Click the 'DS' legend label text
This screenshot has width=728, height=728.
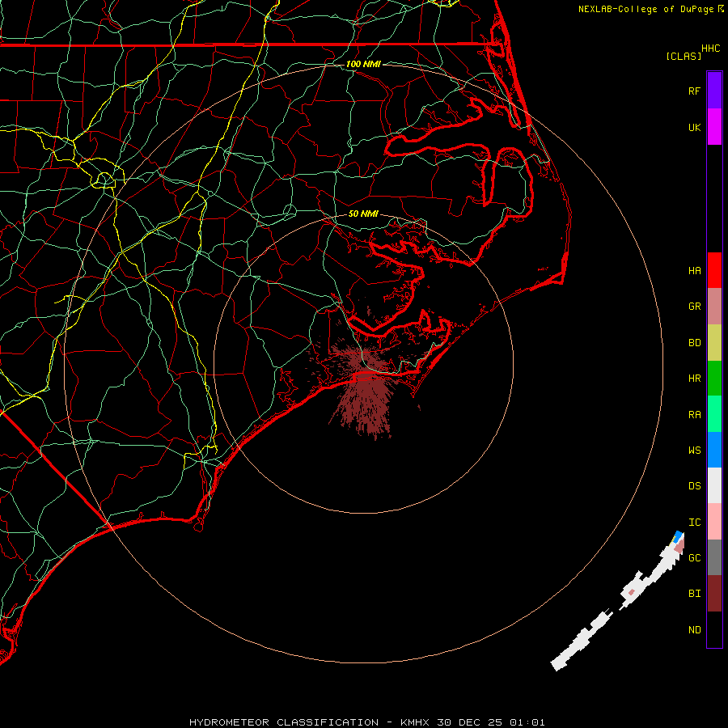click(x=694, y=485)
